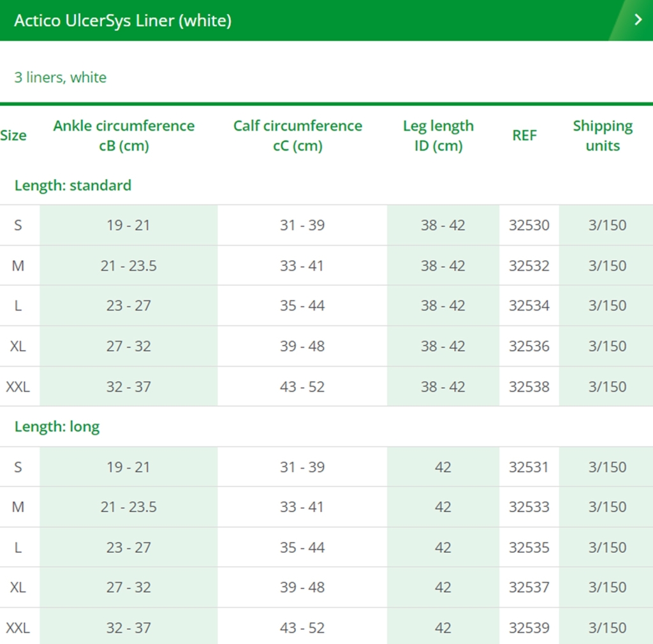Click ankle value 21 - 23.5 in REF 32532 row
The height and width of the screenshot is (644, 653).
128,266
